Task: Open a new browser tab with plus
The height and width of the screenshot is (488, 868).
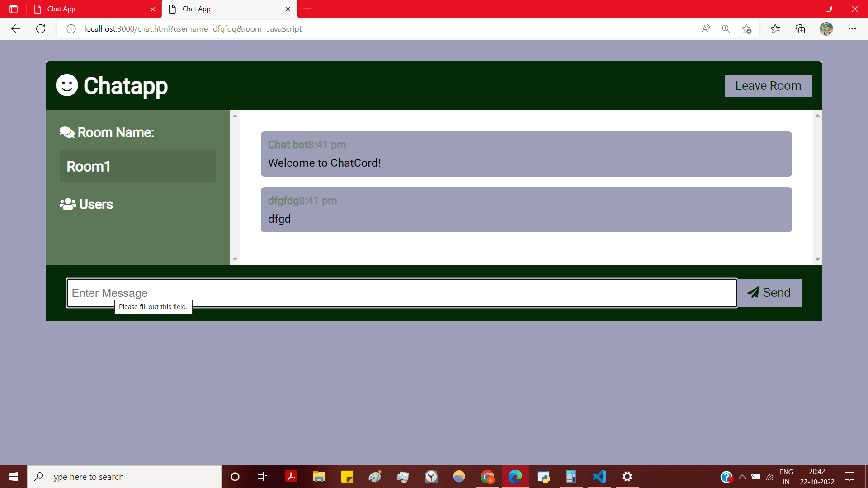Action: pos(307,9)
